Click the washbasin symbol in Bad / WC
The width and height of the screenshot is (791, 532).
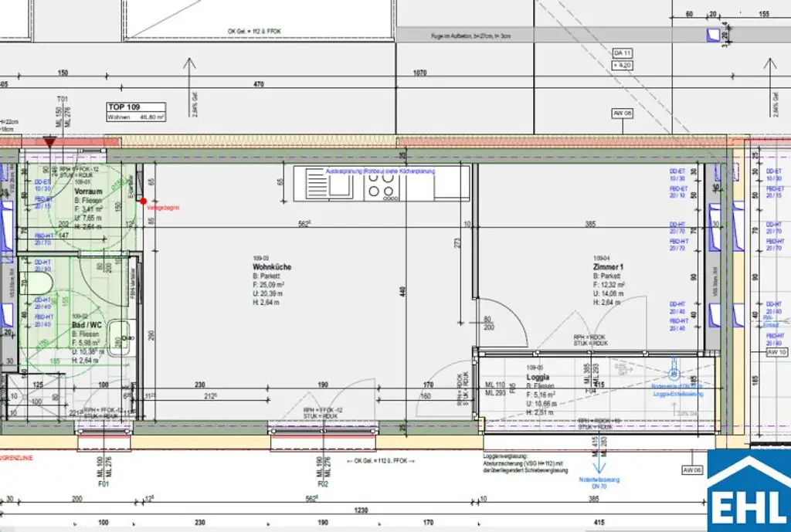coord(120,337)
